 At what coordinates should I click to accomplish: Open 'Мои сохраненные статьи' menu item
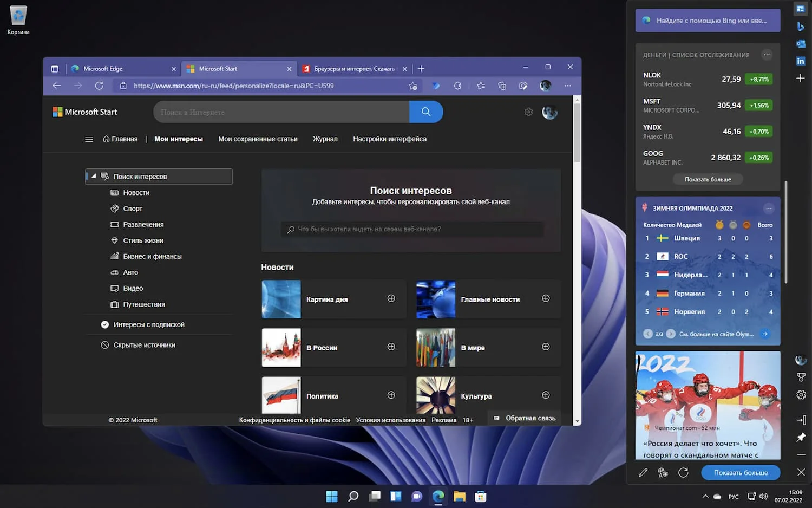click(258, 139)
